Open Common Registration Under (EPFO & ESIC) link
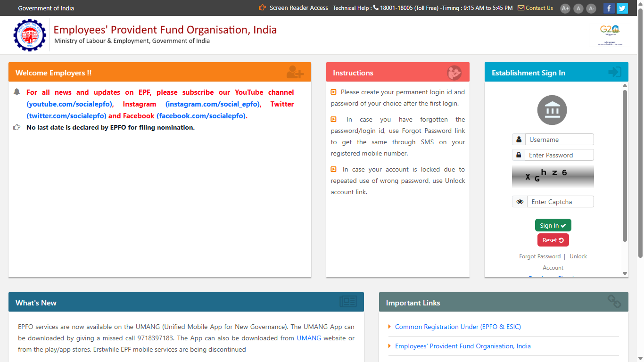 (458, 327)
